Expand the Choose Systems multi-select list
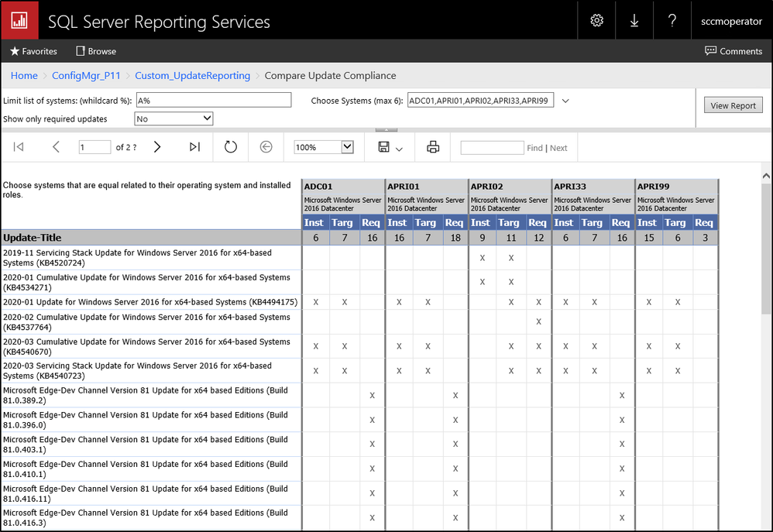773x532 pixels. pyautogui.click(x=565, y=101)
